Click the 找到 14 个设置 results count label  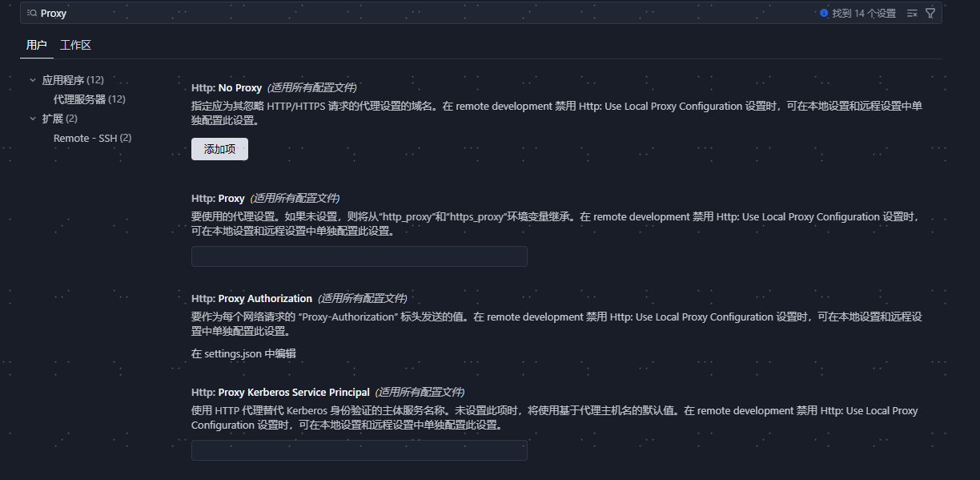(864, 14)
